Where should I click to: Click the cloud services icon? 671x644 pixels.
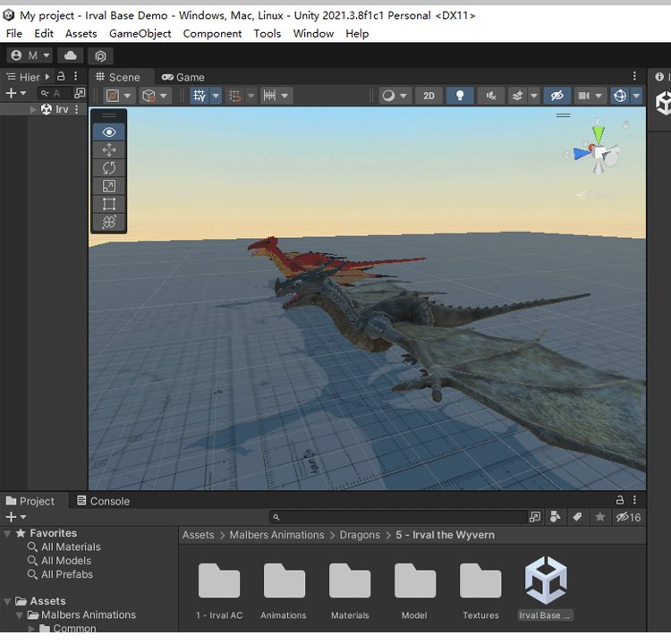click(x=72, y=55)
